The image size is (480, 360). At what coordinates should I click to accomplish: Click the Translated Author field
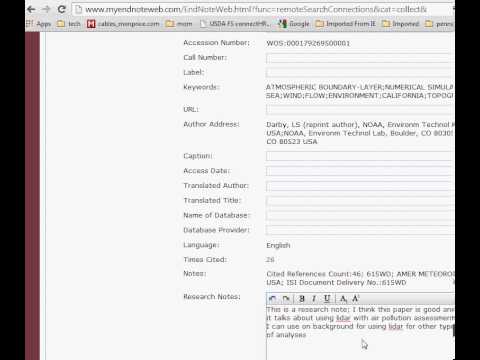tap(360, 186)
